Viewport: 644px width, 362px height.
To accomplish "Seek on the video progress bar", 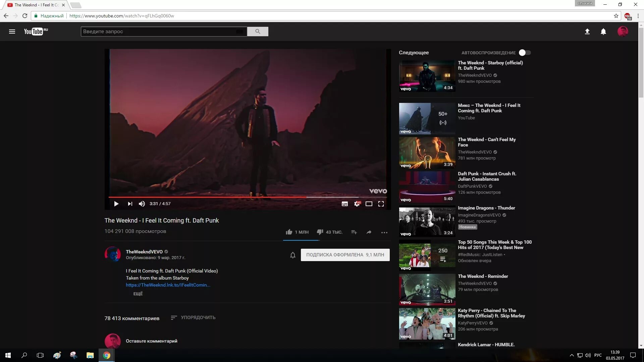I will [x=248, y=197].
